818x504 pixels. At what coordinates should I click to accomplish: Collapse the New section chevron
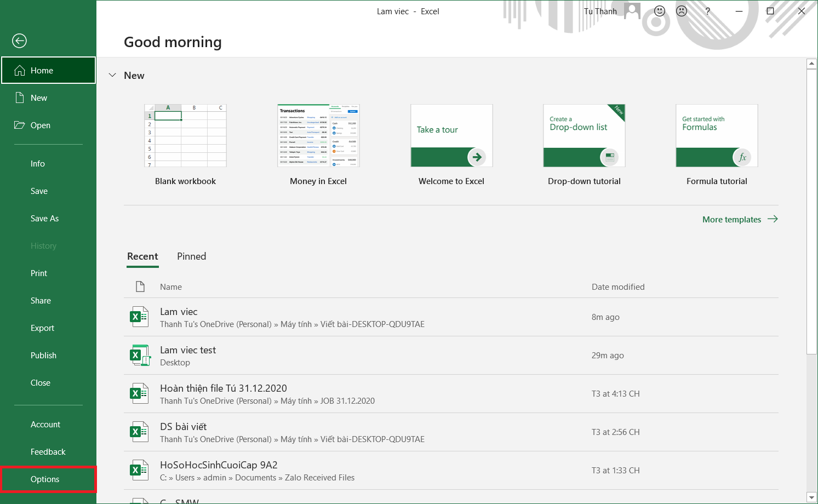click(112, 76)
